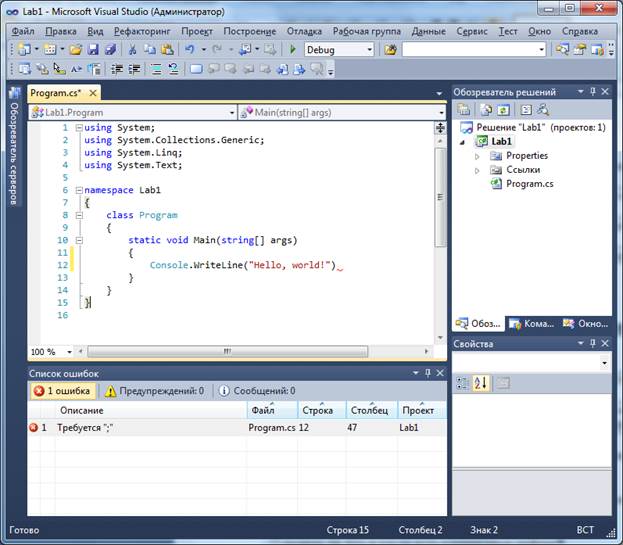Viewport: 623px width, 545px height.
Task: Select the error row 'Требуется ";"'
Action: (x=237, y=428)
